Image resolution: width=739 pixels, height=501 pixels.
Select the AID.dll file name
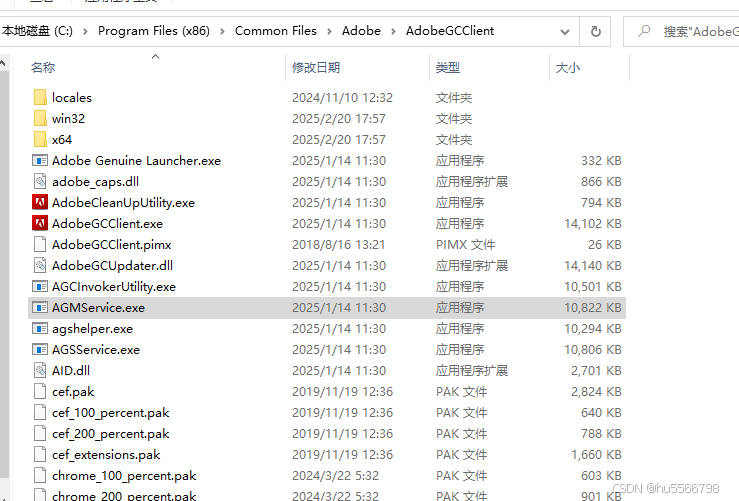tap(71, 370)
